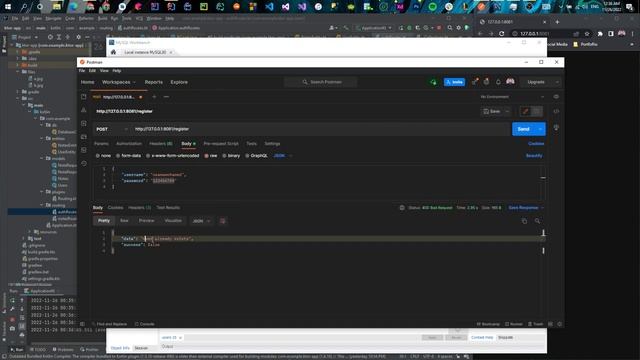Click the environment quick look eye icon
The width and height of the screenshot is (640, 360).
click(x=556, y=97)
